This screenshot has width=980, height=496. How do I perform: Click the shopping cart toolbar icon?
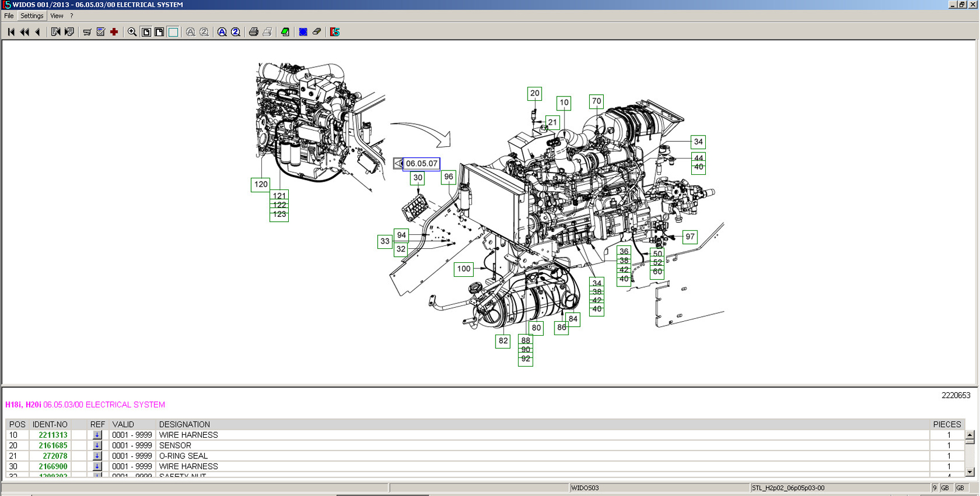click(x=87, y=32)
